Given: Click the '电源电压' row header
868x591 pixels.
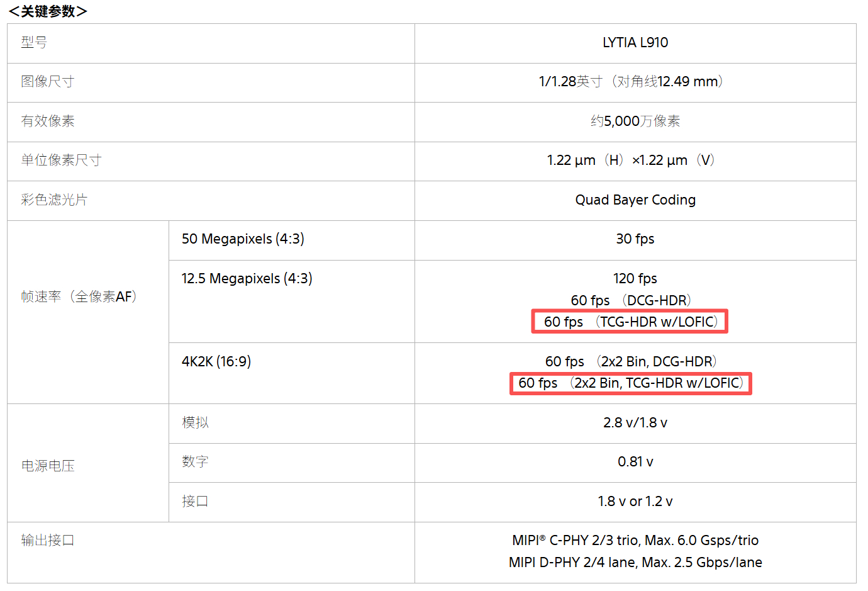Looking at the screenshot, I should tap(48, 466).
